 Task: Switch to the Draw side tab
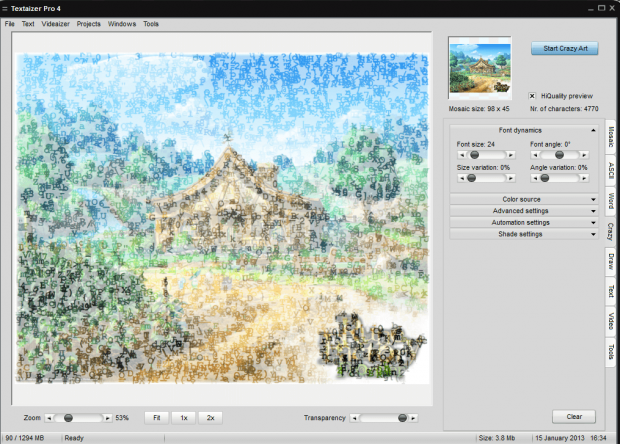click(611, 262)
